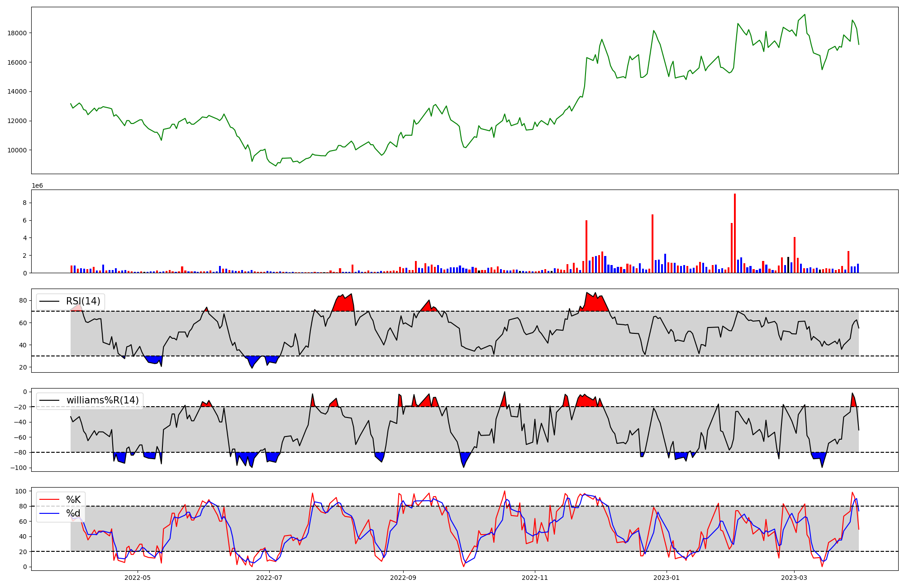
Task: Click the blue line sample beside %d
Action: coord(50,513)
